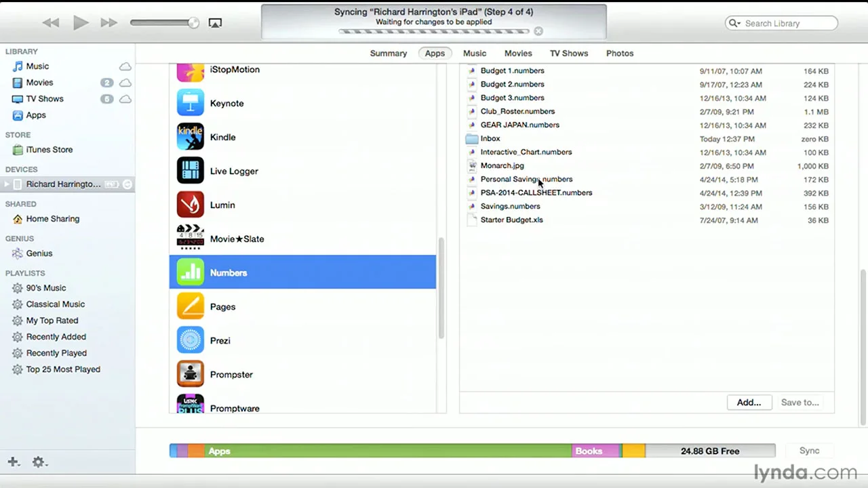The image size is (868, 488).
Task: Open the Recently Played playlist
Action: pos(56,353)
